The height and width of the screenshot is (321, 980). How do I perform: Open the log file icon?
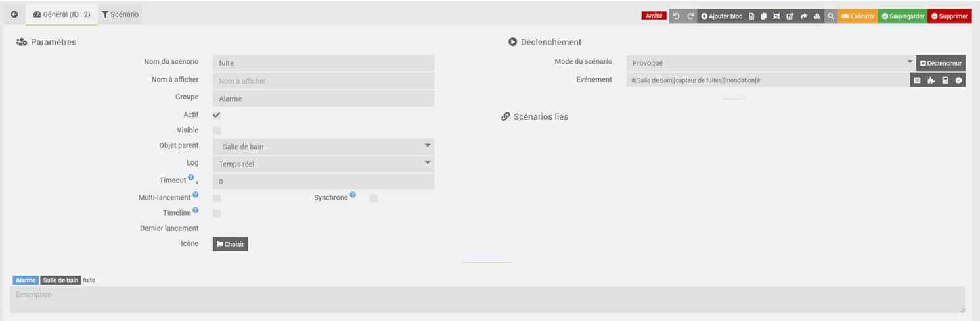752,16
